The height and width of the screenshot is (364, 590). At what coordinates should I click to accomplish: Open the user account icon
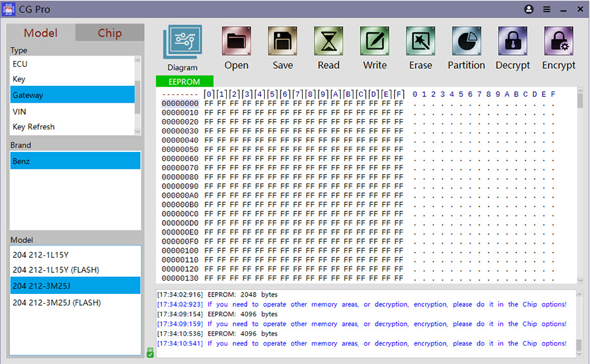coord(529,10)
